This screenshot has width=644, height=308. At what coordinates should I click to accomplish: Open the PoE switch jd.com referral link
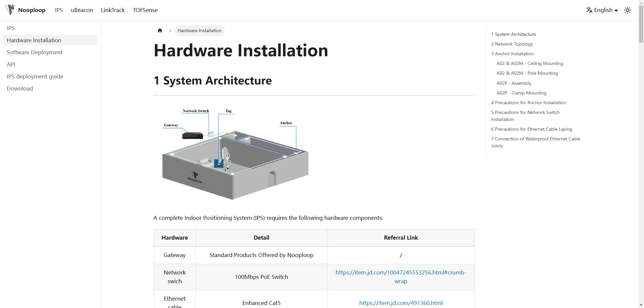click(x=401, y=277)
